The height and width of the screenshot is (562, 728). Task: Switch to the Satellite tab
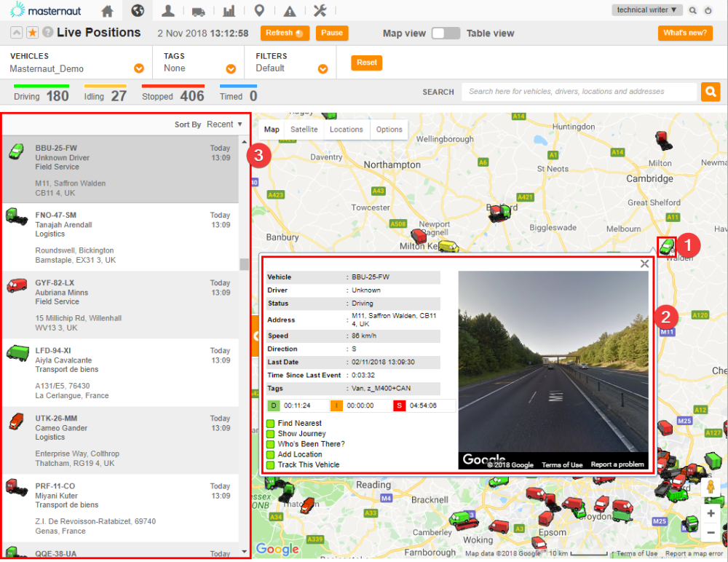pyautogui.click(x=304, y=130)
